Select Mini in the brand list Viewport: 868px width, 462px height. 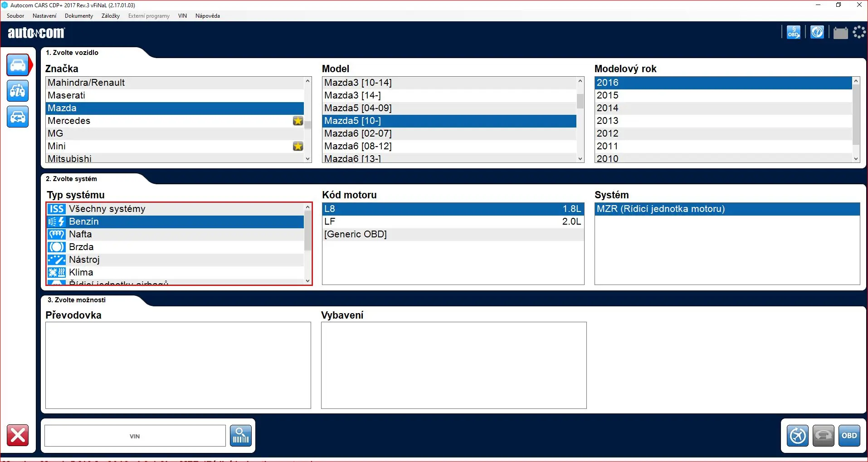[x=175, y=146]
